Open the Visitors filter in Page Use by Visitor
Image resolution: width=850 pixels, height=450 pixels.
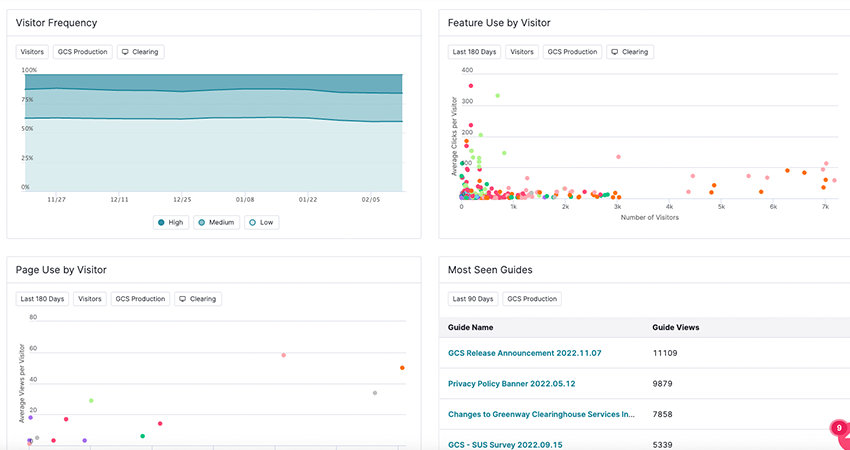pyautogui.click(x=90, y=299)
